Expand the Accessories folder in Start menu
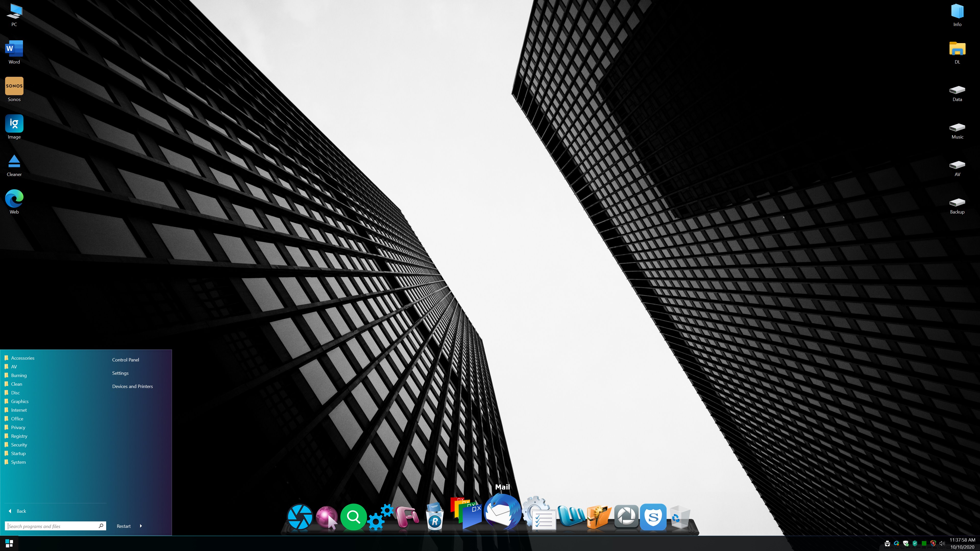The height and width of the screenshot is (551, 980). tap(22, 358)
